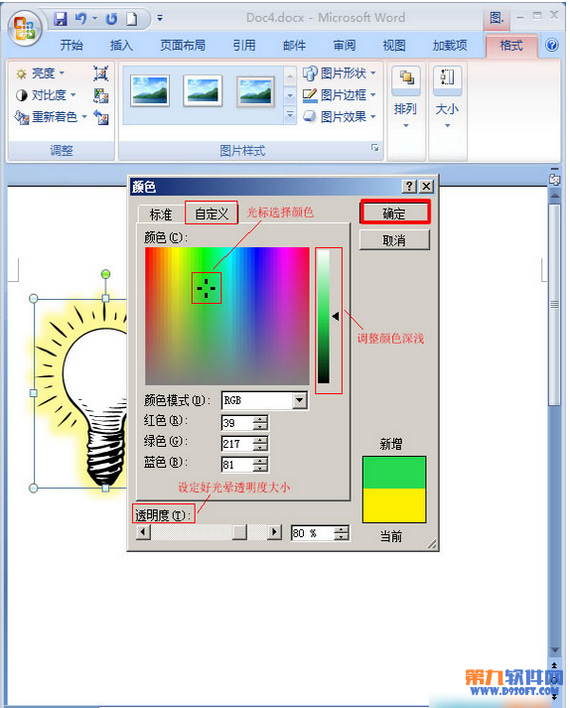Viewport: 570px width, 708px height.
Task: Click the reset picture icon
Action: [101, 117]
